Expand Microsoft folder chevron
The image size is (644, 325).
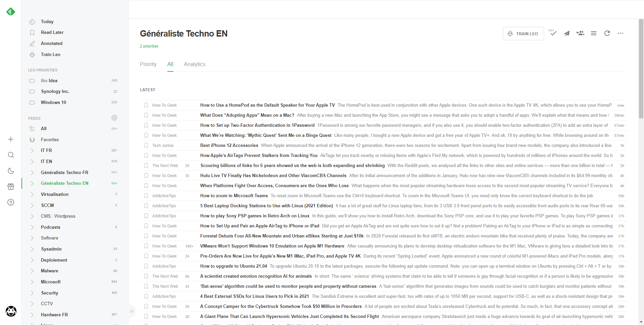[x=32, y=282]
